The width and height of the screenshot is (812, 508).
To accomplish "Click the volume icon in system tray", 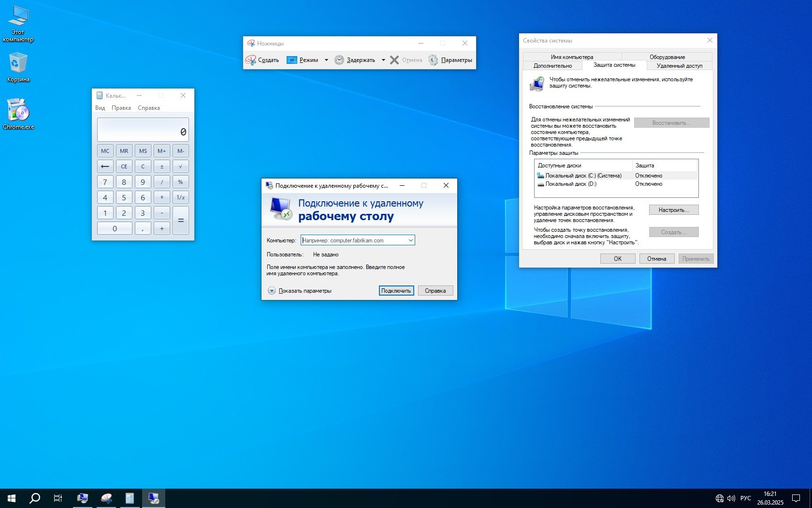I will pyautogui.click(x=731, y=498).
